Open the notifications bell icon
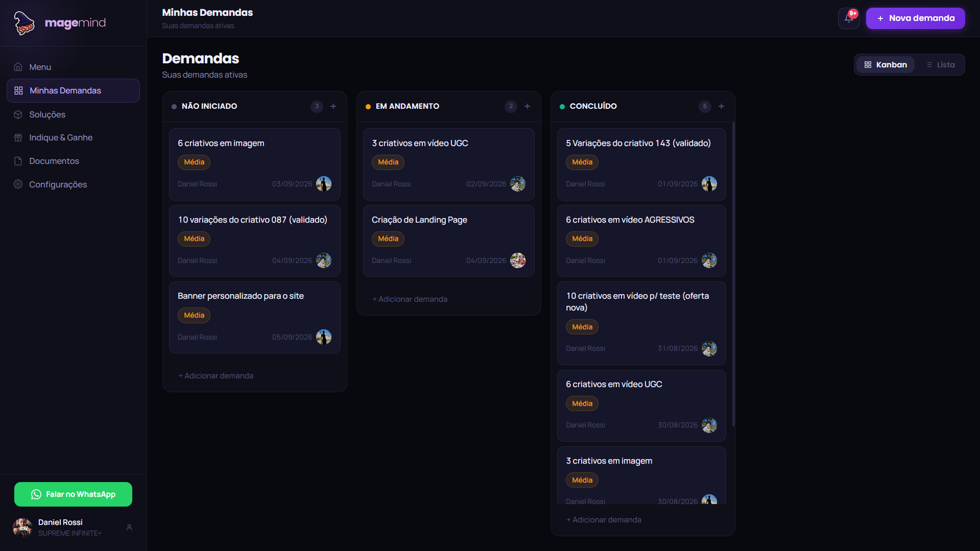This screenshot has height=551, width=980. (849, 18)
